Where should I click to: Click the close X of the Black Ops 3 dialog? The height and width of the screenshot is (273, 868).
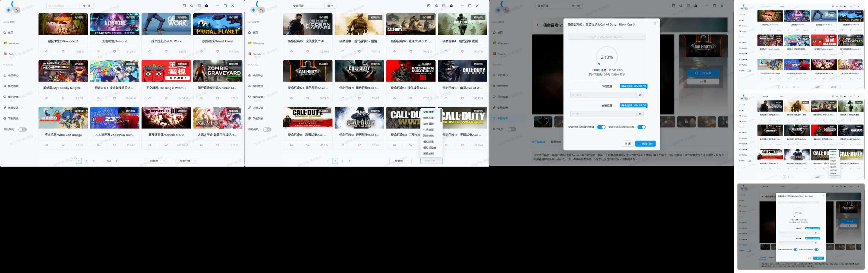click(655, 23)
